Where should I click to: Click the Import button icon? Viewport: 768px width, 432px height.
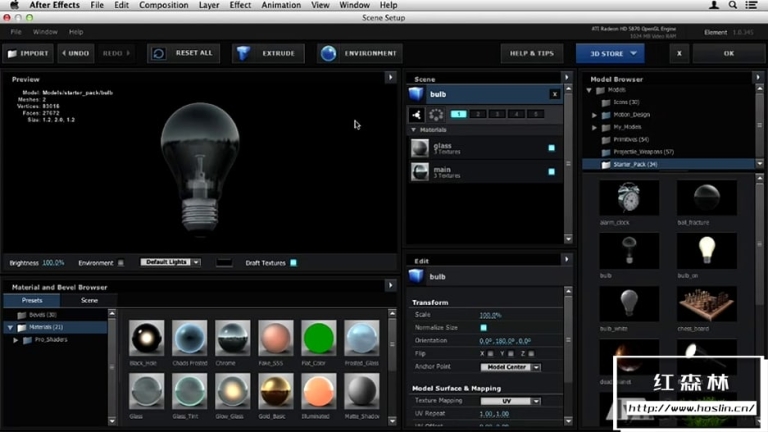point(12,53)
